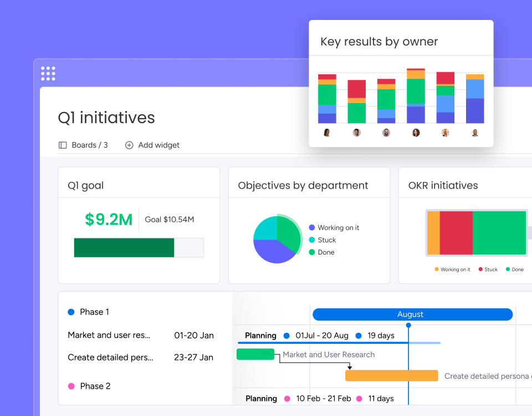
Task: Select the second owner avatar under the chart
Action: pyautogui.click(x=356, y=133)
